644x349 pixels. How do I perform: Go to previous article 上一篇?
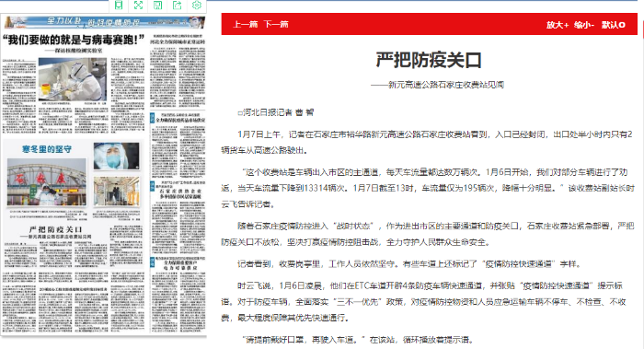246,24
